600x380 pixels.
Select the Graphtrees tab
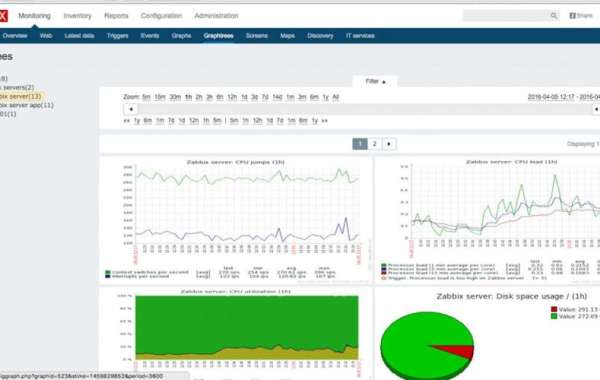[218, 36]
